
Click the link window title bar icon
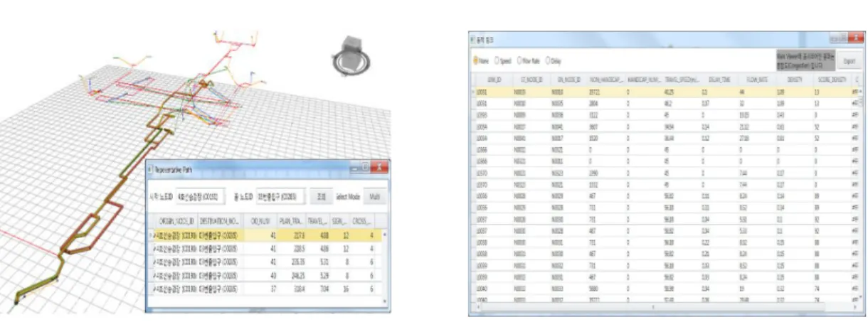pos(474,38)
